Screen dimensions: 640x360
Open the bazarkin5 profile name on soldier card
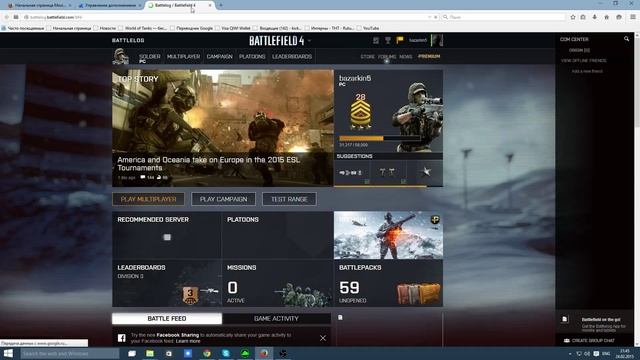coord(355,78)
